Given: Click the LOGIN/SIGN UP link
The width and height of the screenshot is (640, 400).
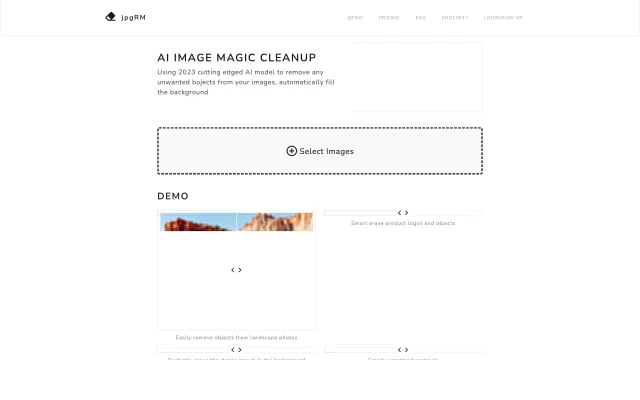Looking at the screenshot, I should (503, 17).
